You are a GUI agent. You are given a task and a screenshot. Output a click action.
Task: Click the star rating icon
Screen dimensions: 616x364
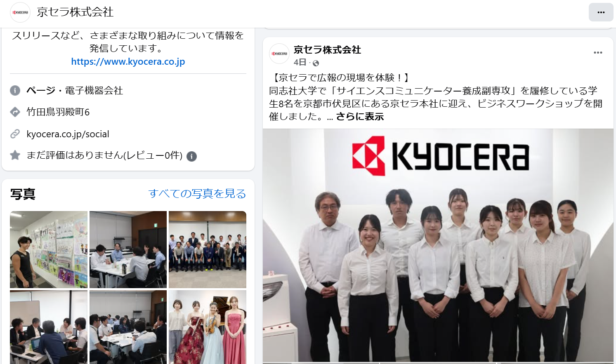[15, 155]
